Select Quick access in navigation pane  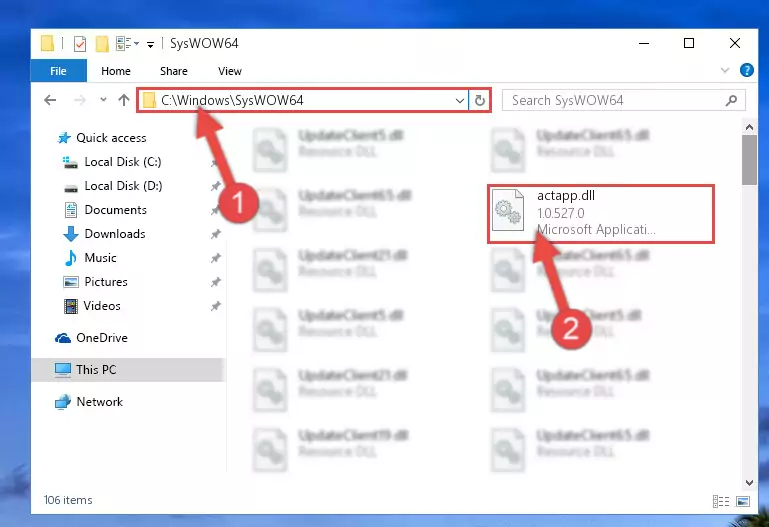click(111, 138)
